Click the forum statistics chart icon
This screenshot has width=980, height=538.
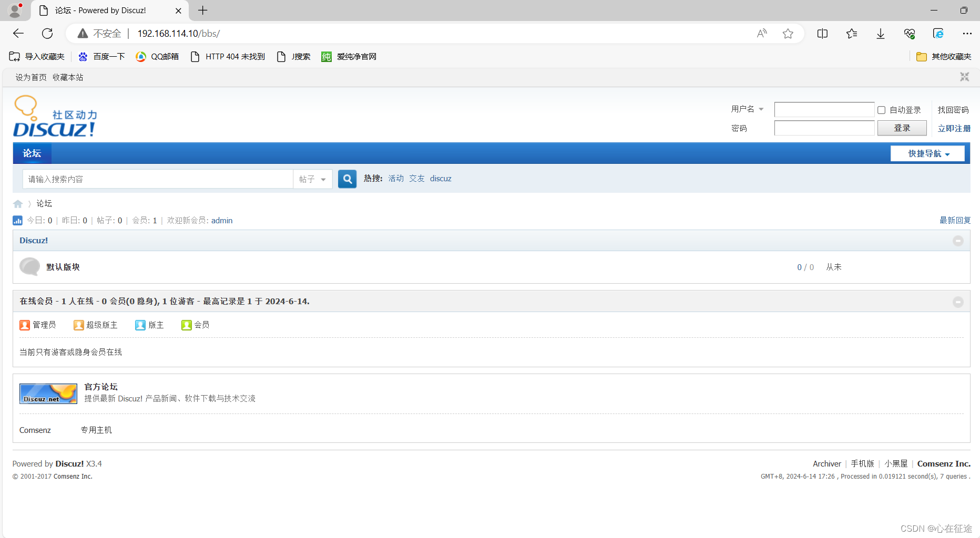tap(17, 221)
